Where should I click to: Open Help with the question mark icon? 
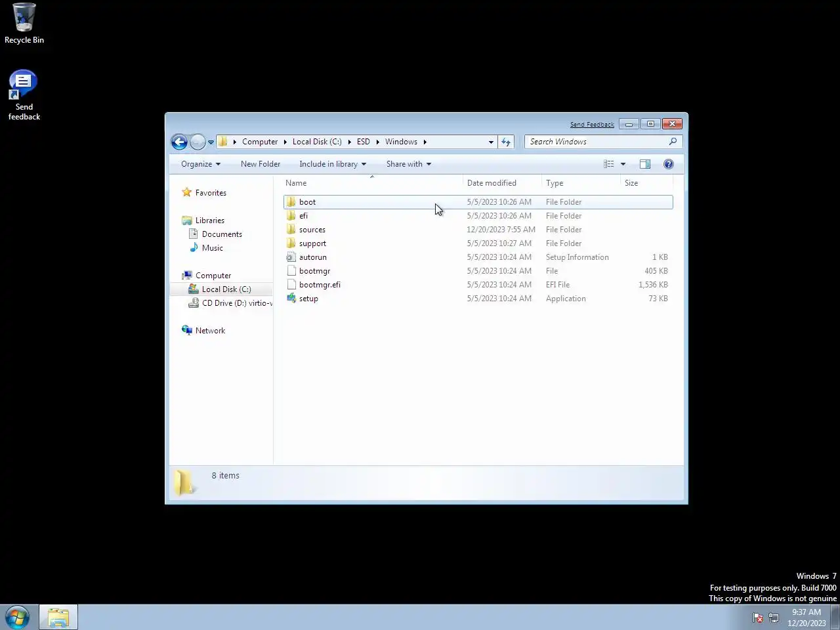pyautogui.click(x=669, y=164)
